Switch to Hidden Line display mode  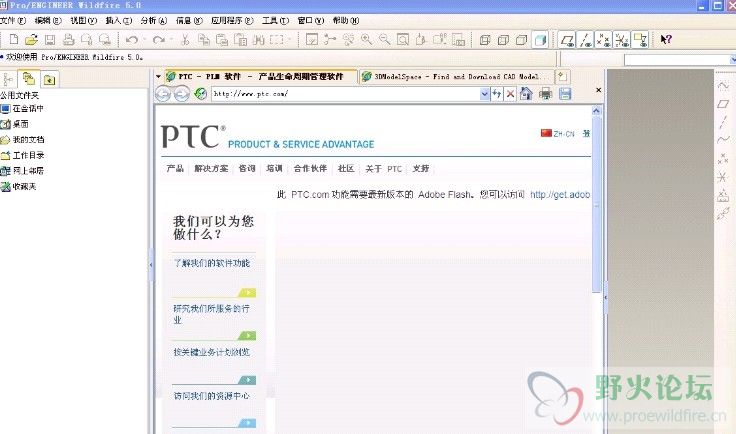(x=503, y=40)
